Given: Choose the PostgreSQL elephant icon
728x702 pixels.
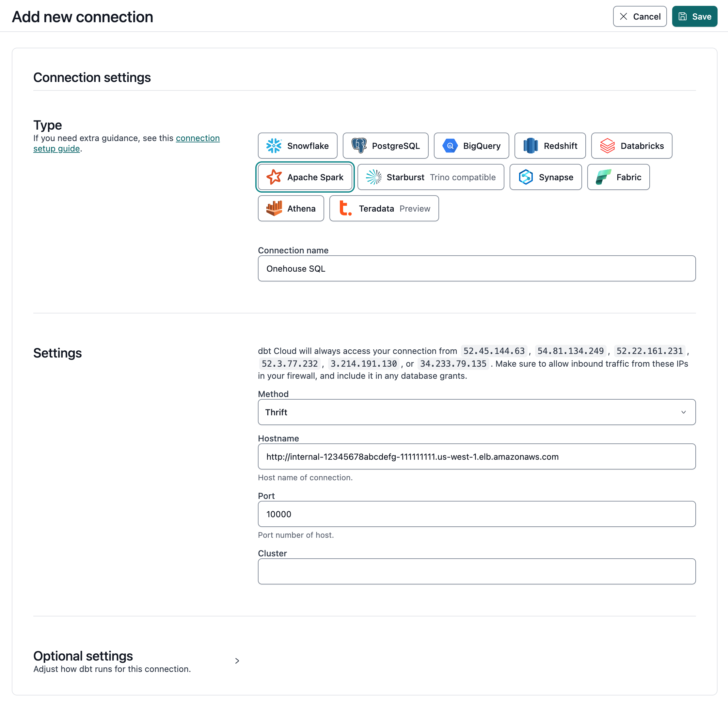Looking at the screenshot, I should 359,146.
